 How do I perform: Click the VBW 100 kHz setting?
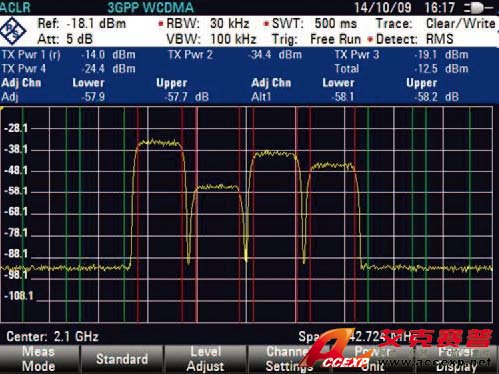211,39
